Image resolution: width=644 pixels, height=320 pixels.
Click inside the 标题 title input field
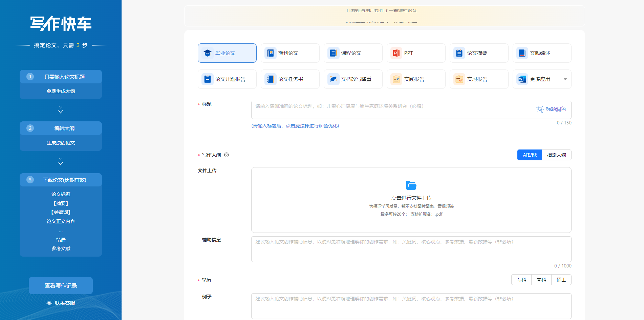coord(372,109)
